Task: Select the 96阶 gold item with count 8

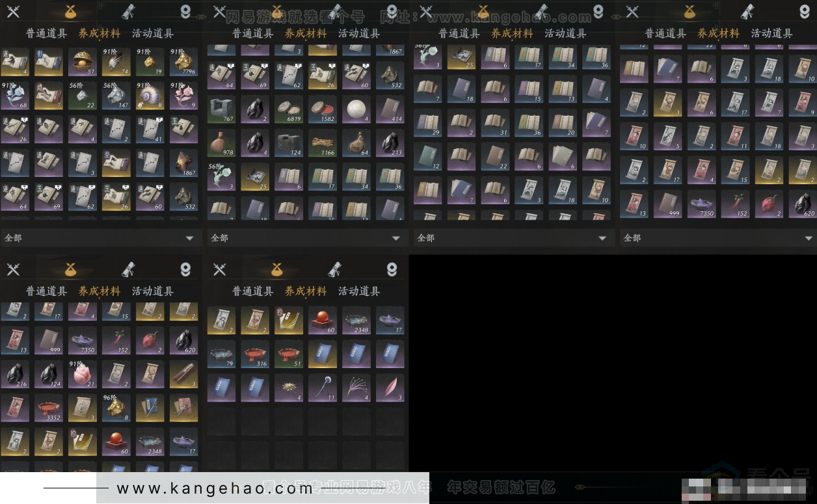Action: coord(116,408)
